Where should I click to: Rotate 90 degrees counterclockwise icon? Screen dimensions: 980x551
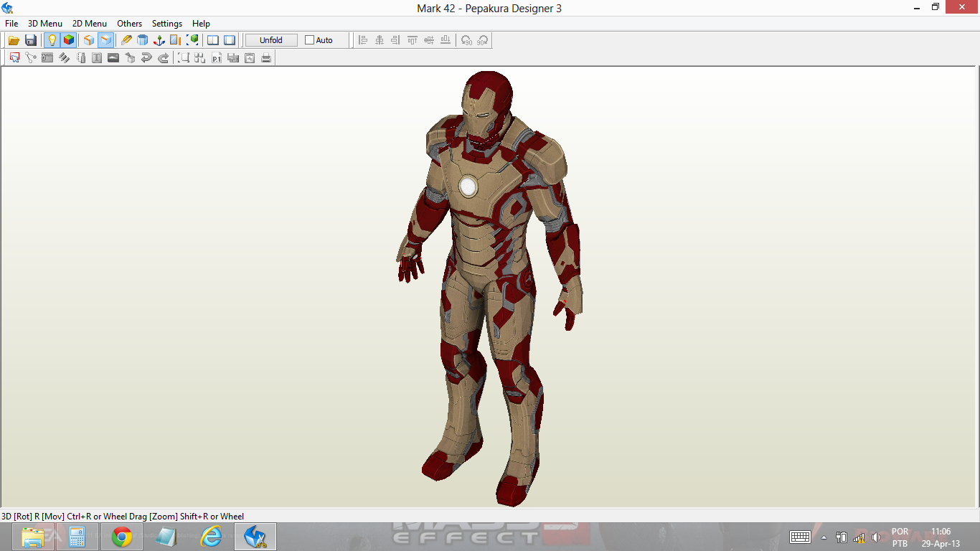point(466,40)
